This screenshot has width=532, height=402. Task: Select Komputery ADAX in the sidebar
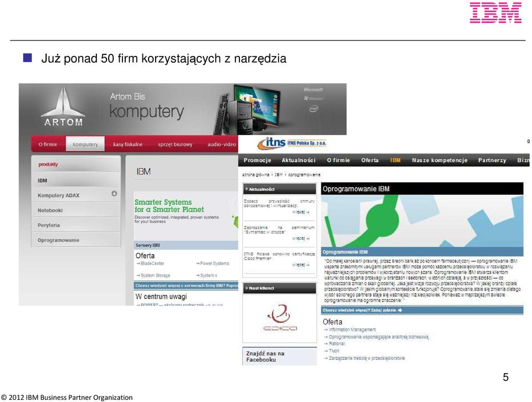point(76,195)
